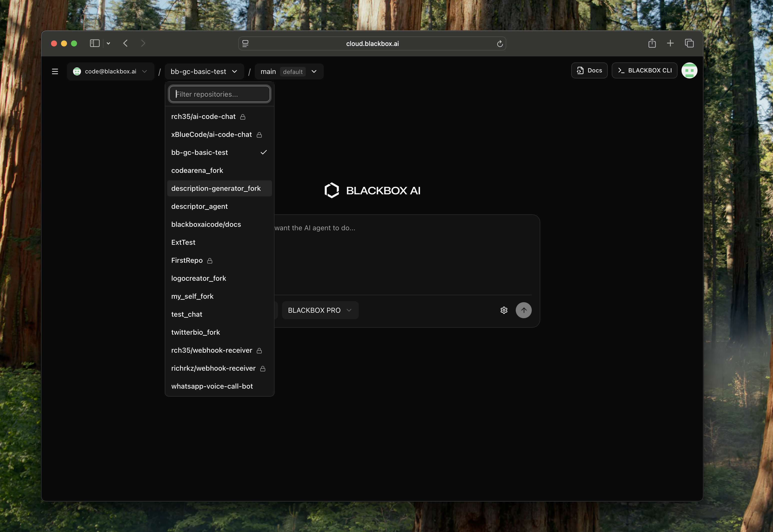Click the checkmarked bb-gc-basic-test entry
The image size is (773, 532).
[199, 152]
